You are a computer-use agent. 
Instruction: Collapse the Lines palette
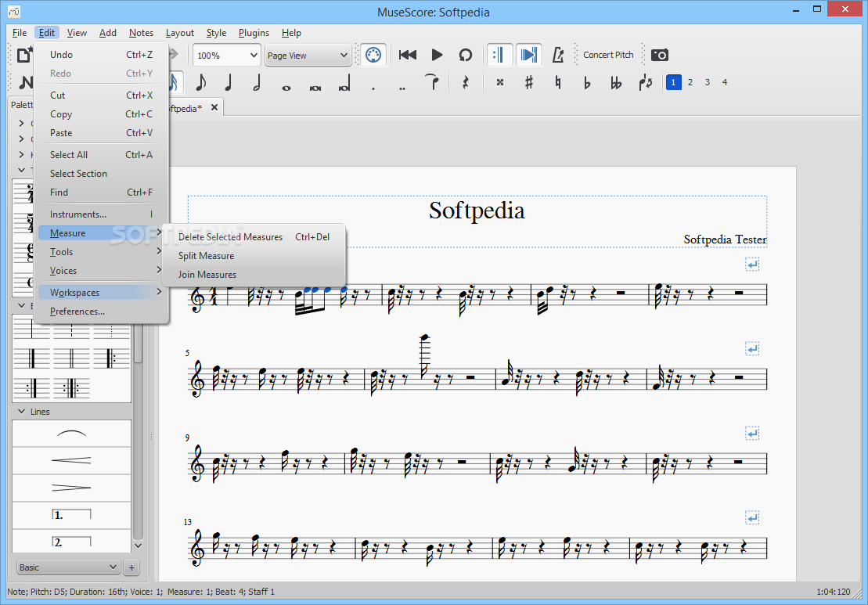pyautogui.click(x=22, y=411)
